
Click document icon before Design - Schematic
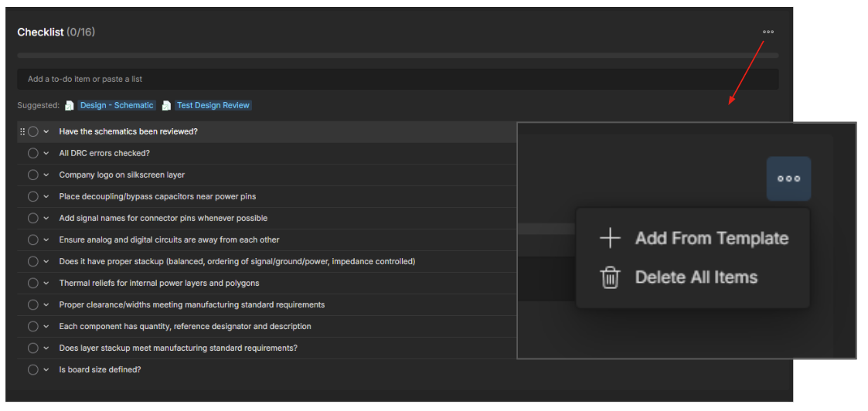(x=70, y=105)
